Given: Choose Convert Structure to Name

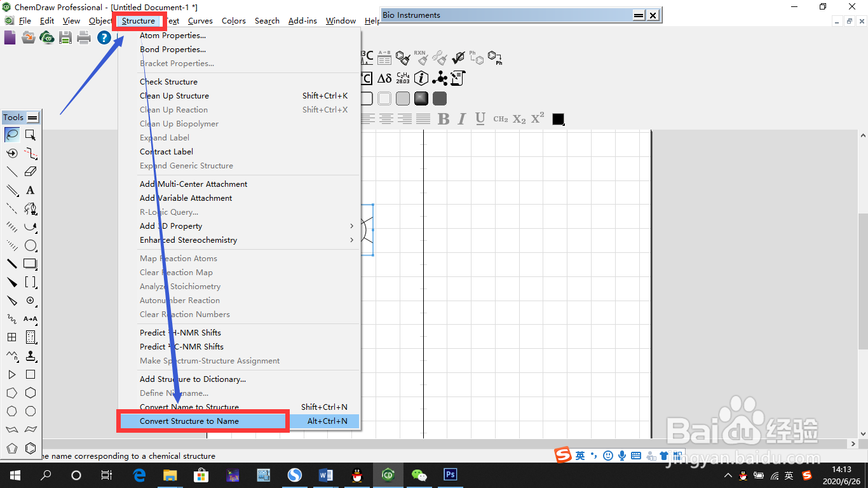Looking at the screenshot, I should tap(239, 421).
